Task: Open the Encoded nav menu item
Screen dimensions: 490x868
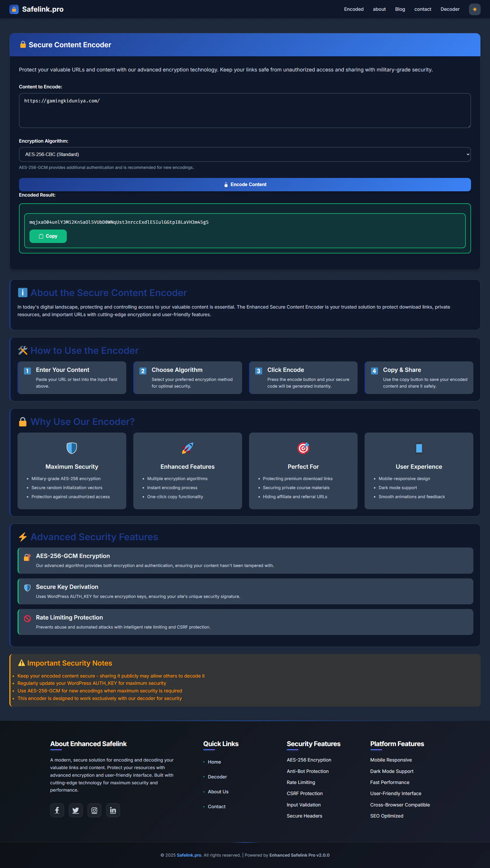Action: click(x=353, y=9)
